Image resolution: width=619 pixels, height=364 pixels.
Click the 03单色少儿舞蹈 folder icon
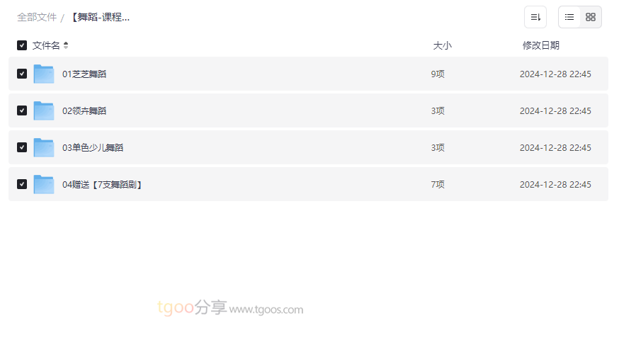point(44,147)
